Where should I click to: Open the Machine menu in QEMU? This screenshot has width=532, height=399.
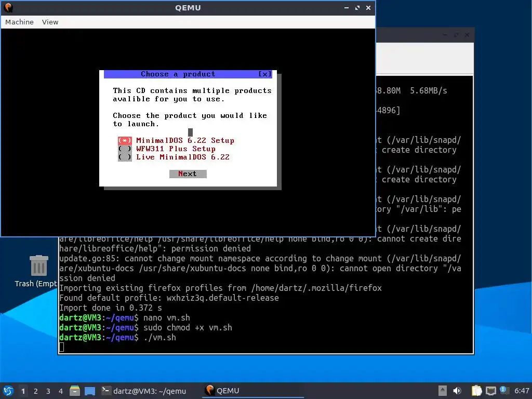coord(19,22)
